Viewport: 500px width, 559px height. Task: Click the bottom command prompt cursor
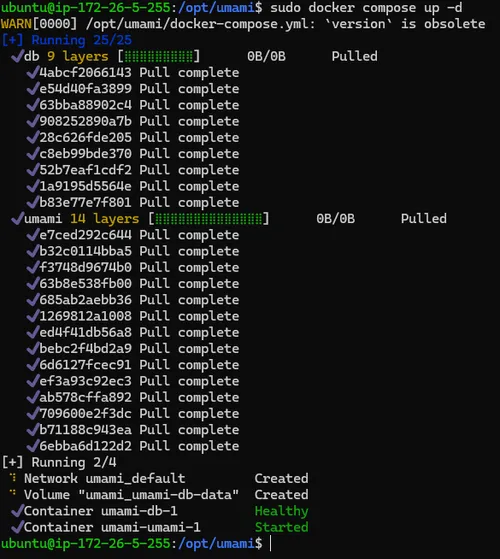[270, 543]
